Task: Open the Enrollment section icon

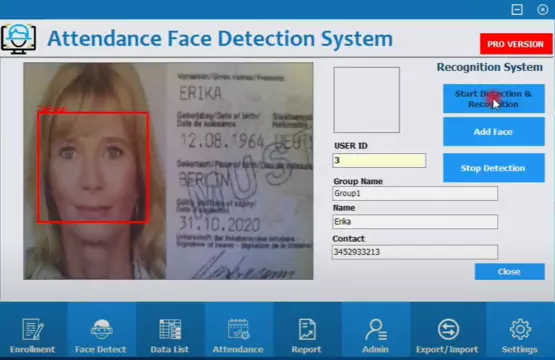Action: coord(33,329)
